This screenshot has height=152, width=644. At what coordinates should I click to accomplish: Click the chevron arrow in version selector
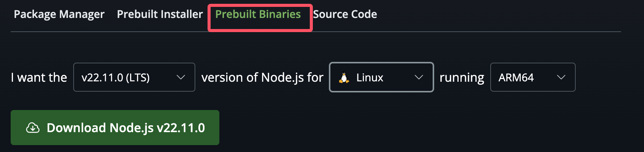point(181,77)
